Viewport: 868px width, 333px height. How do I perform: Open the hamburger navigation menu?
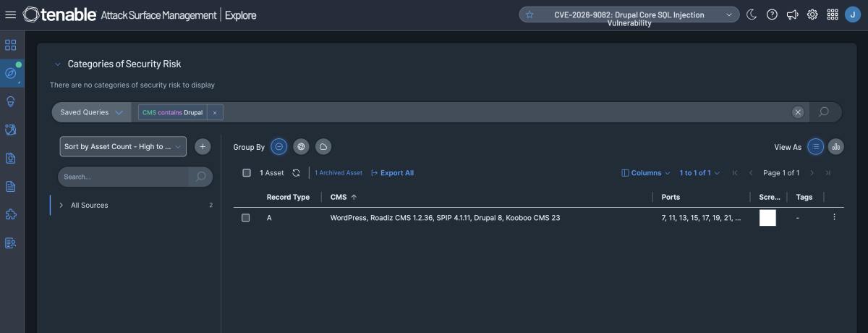point(10,14)
